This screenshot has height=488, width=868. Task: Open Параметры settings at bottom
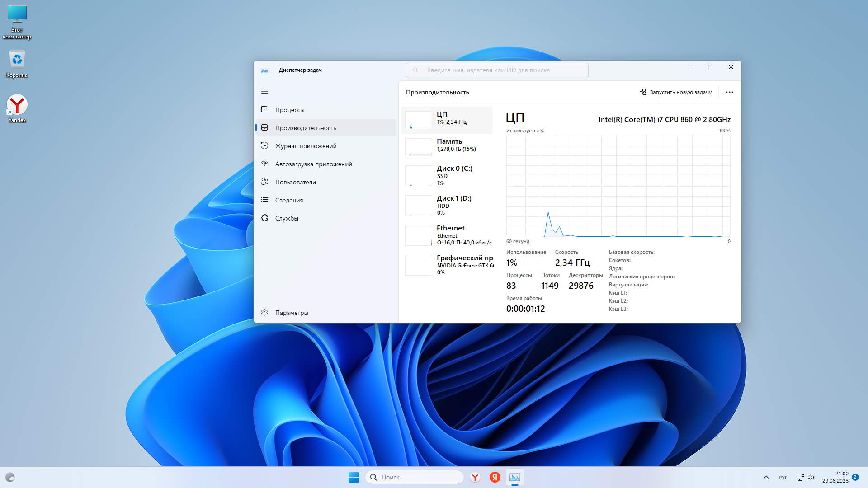pyautogui.click(x=292, y=313)
